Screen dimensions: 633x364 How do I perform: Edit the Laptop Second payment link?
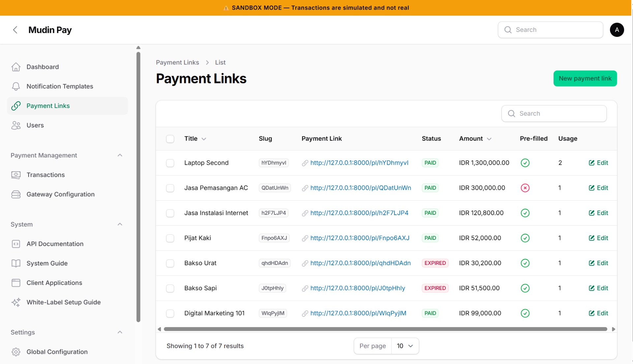click(x=598, y=163)
